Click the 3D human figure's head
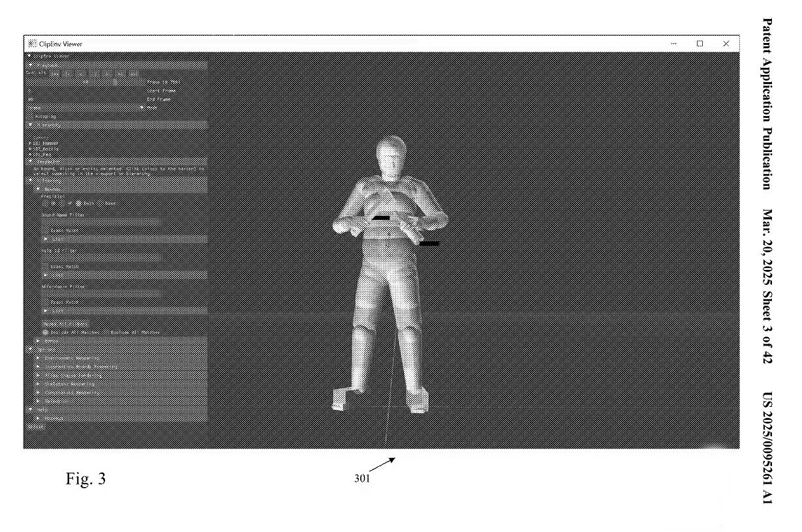This screenshot has height=532, width=802. tap(388, 156)
